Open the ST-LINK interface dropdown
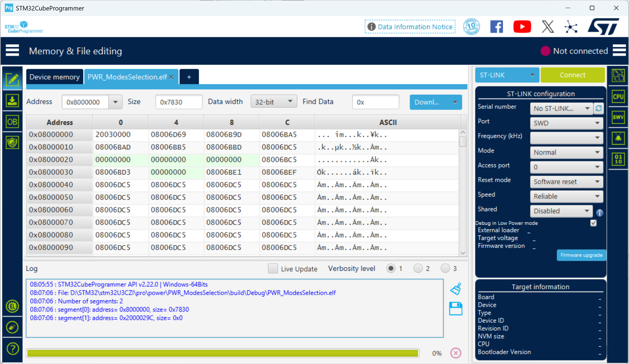Viewport: 629px width, 364px height. tap(507, 75)
